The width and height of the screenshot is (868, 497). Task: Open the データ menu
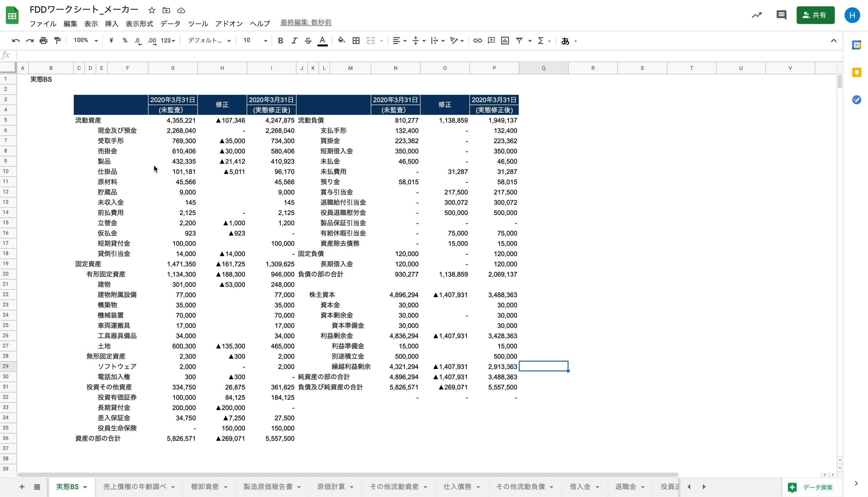[x=170, y=23]
